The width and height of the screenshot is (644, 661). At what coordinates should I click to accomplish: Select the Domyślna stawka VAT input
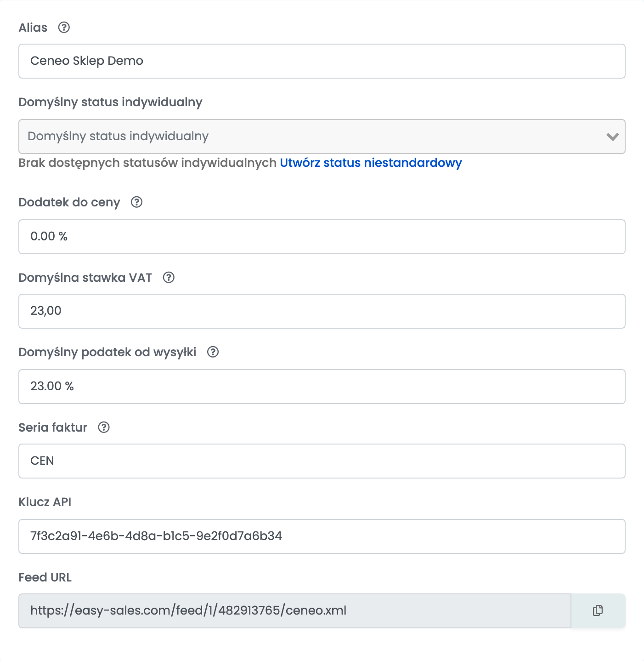coord(322,311)
